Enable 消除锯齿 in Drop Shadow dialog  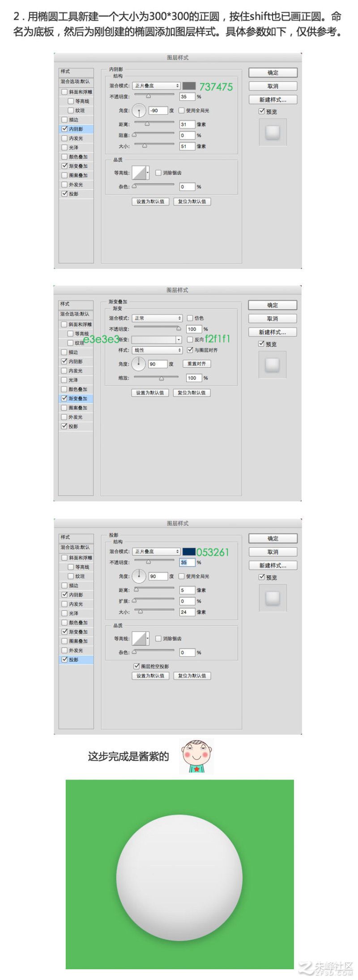pyautogui.click(x=158, y=639)
